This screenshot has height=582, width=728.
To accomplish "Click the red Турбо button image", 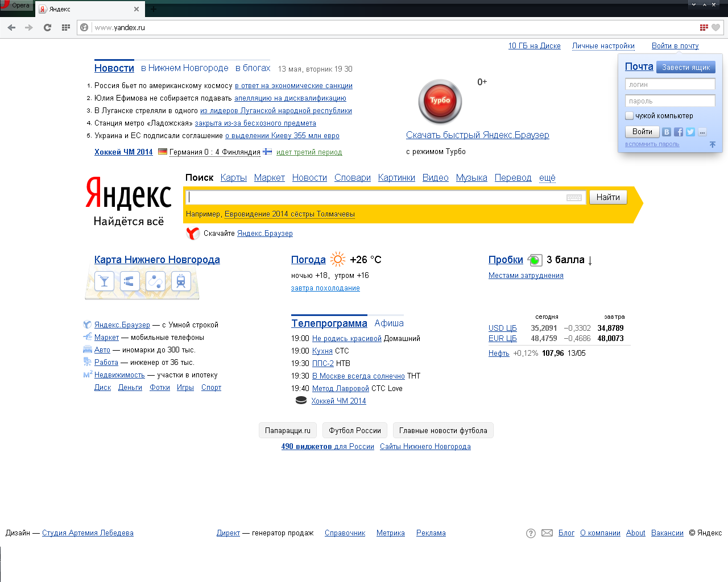I will coord(440,101).
